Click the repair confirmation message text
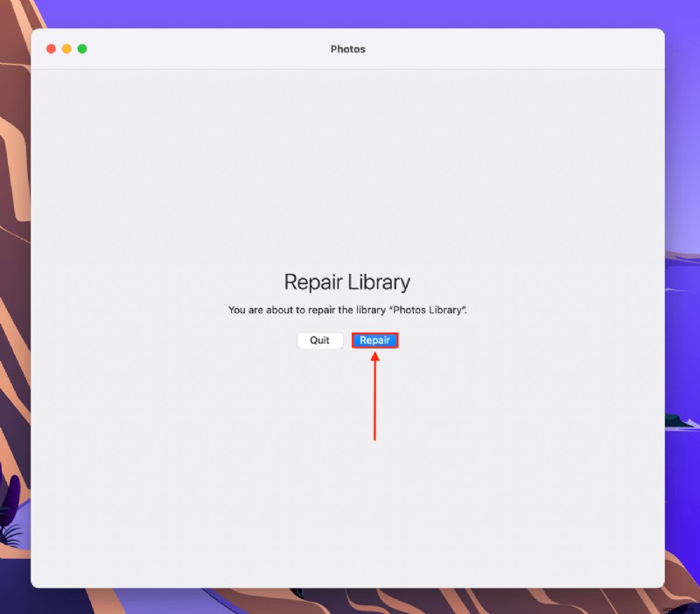 point(347,310)
